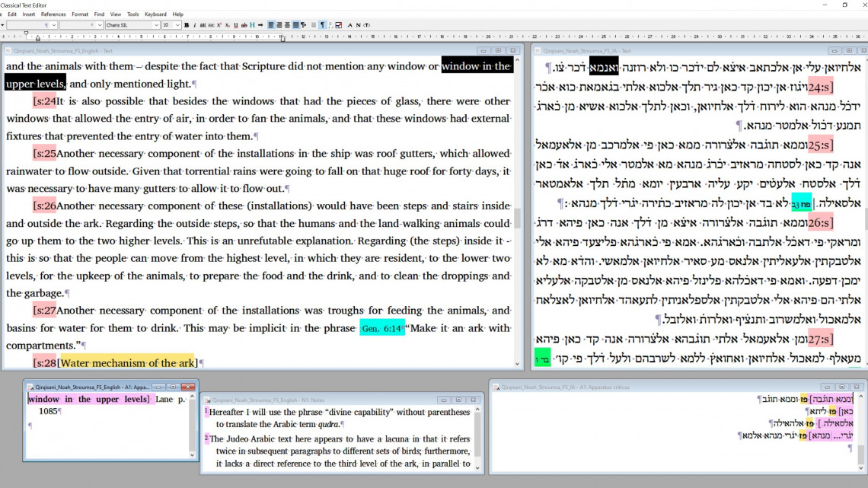
Task: Toggle the N toolbar button
Action: pyautogui.click(x=359, y=25)
